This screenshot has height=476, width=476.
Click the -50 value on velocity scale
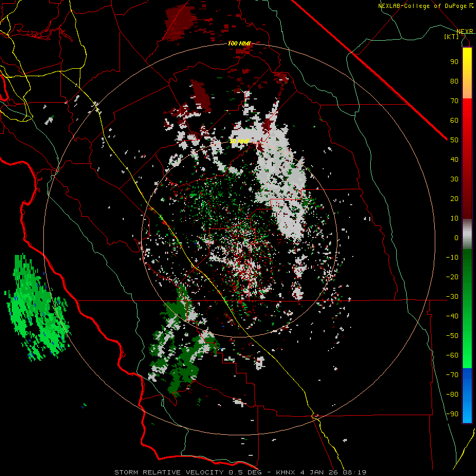[x=452, y=336]
